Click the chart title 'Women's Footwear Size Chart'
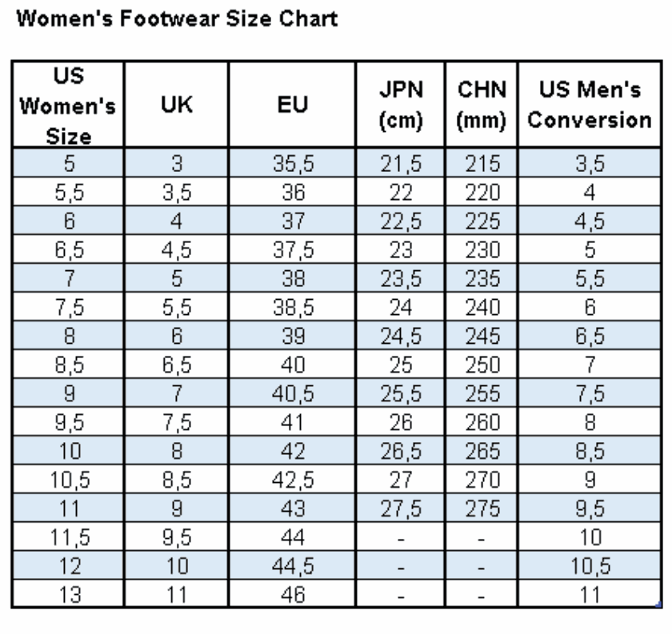 177,19
